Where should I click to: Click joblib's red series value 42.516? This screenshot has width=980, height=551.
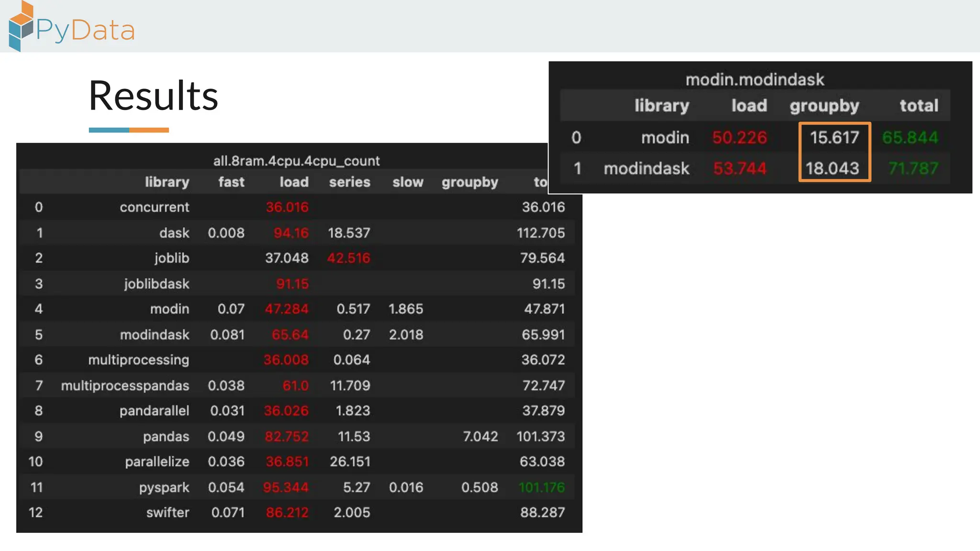(x=348, y=258)
